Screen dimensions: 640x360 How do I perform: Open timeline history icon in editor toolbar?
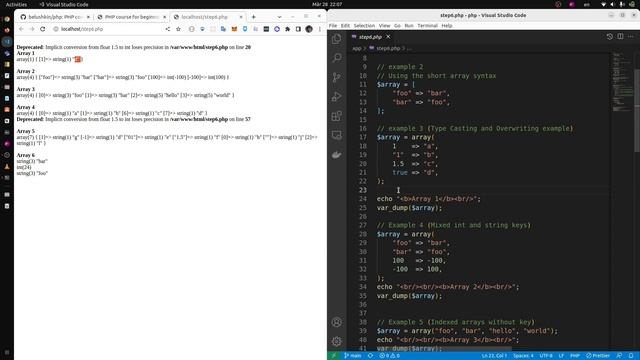pyautogui.click(x=609, y=37)
